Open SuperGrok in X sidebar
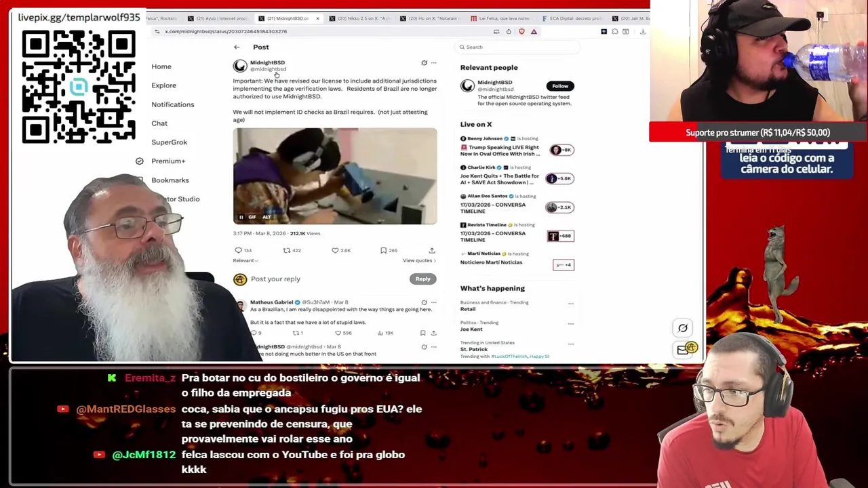Image resolution: width=868 pixels, height=488 pixels. coord(169,142)
